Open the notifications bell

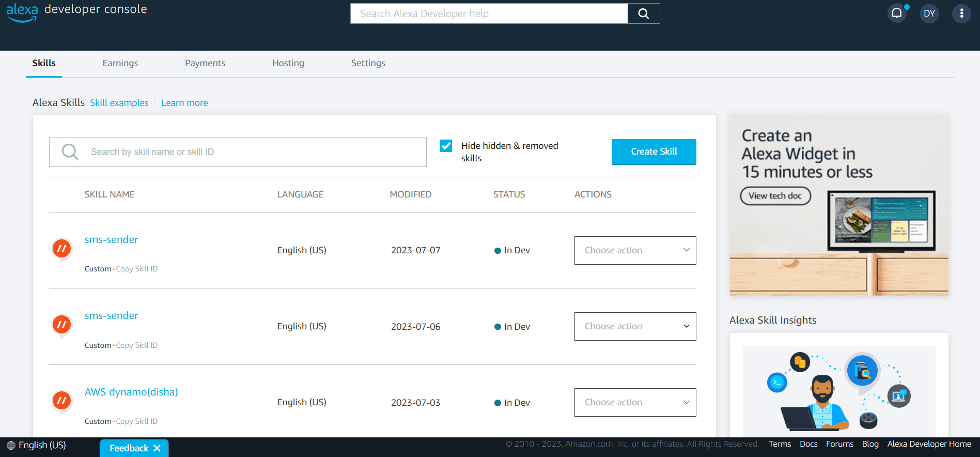pos(897,13)
